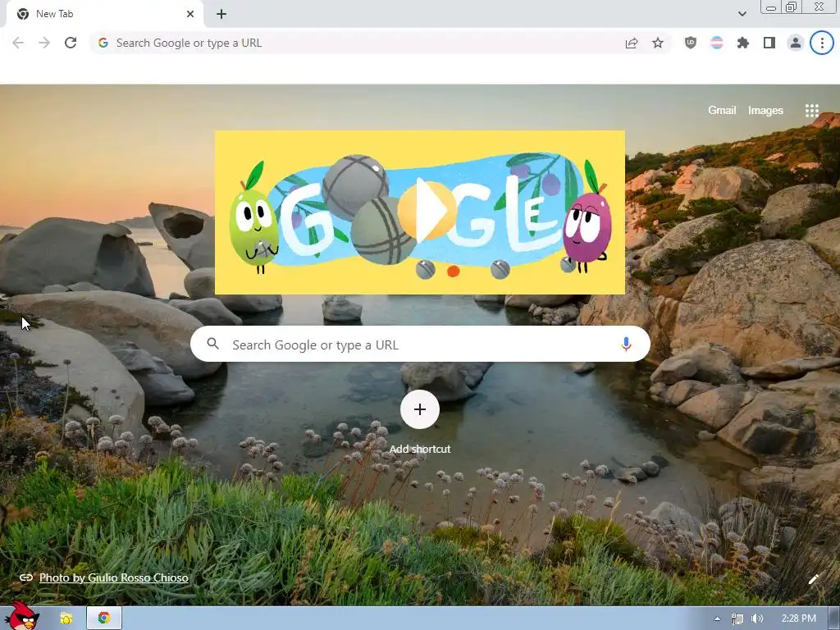Open the tab search dropdown chevron
This screenshot has height=630, width=840.
742,14
